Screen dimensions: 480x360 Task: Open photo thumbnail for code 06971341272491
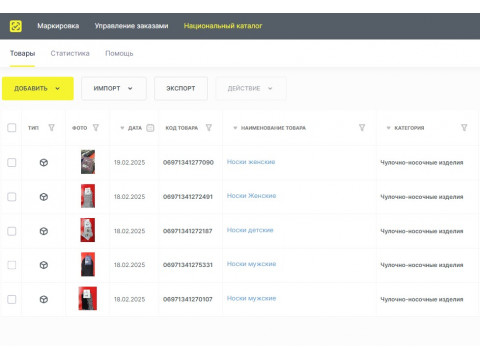[88, 196]
